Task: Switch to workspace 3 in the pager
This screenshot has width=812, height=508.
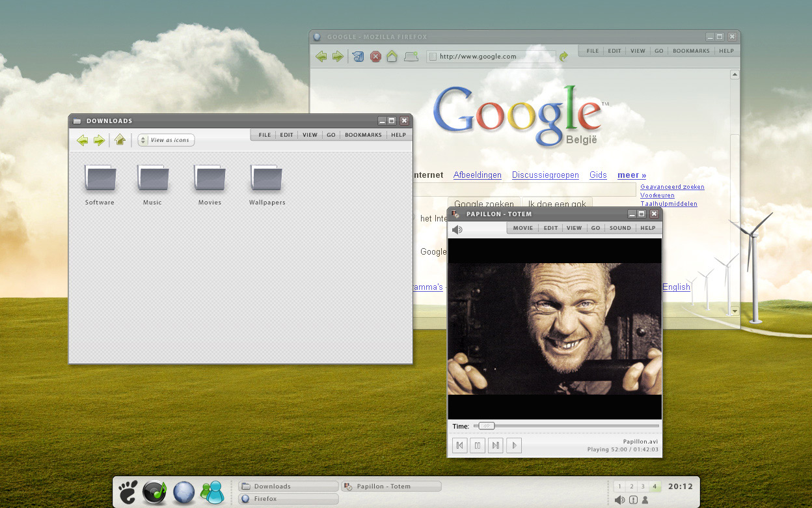Action: pyautogui.click(x=643, y=487)
